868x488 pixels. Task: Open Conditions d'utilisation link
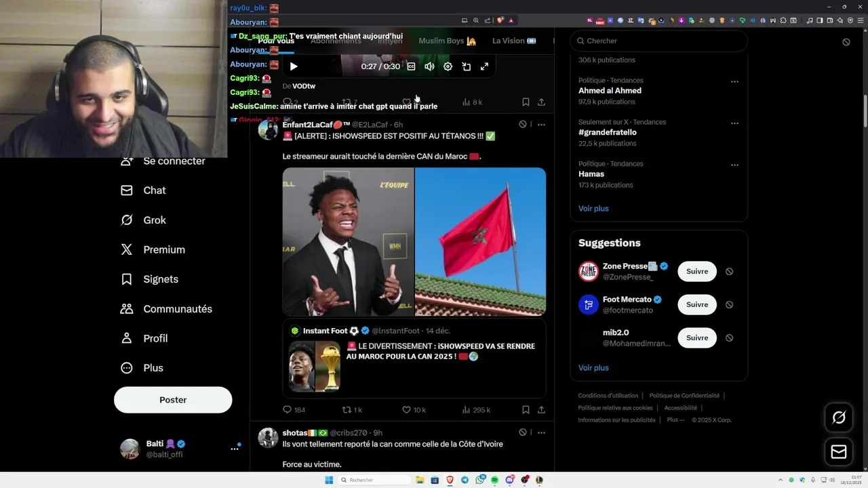click(x=608, y=396)
